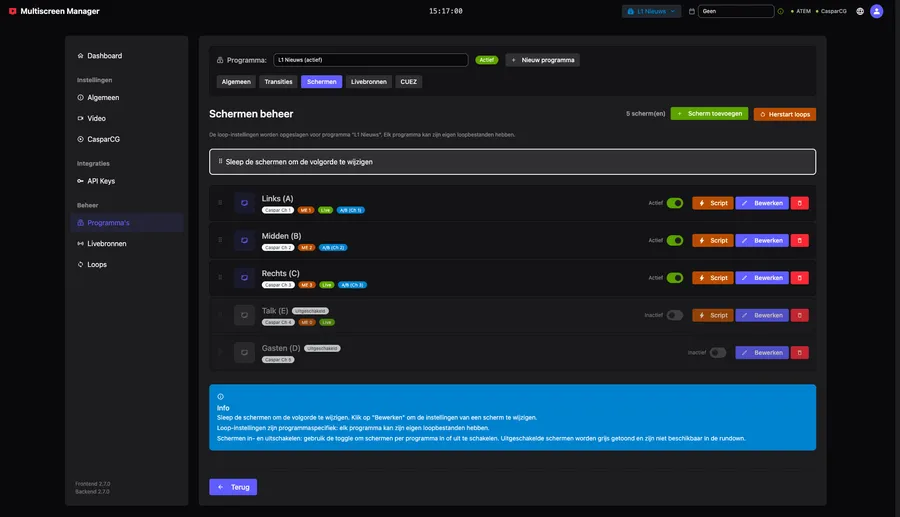Open Script for Rechts (C)
Image resolution: width=900 pixels, height=517 pixels.
click(x=713, y=278)
